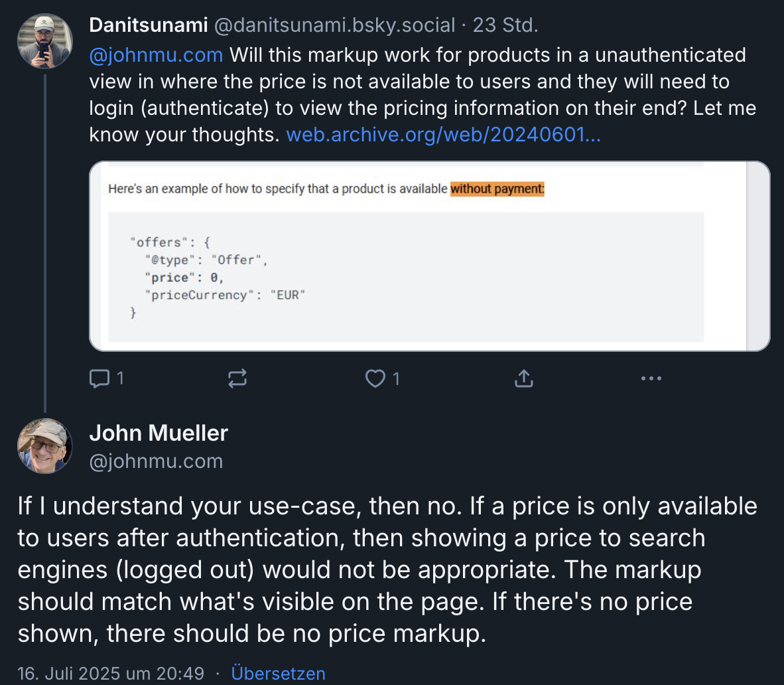Viewport: 784px width, 685px height.
Task: Click the Danitsunami display name
Action: pos(149,25)
